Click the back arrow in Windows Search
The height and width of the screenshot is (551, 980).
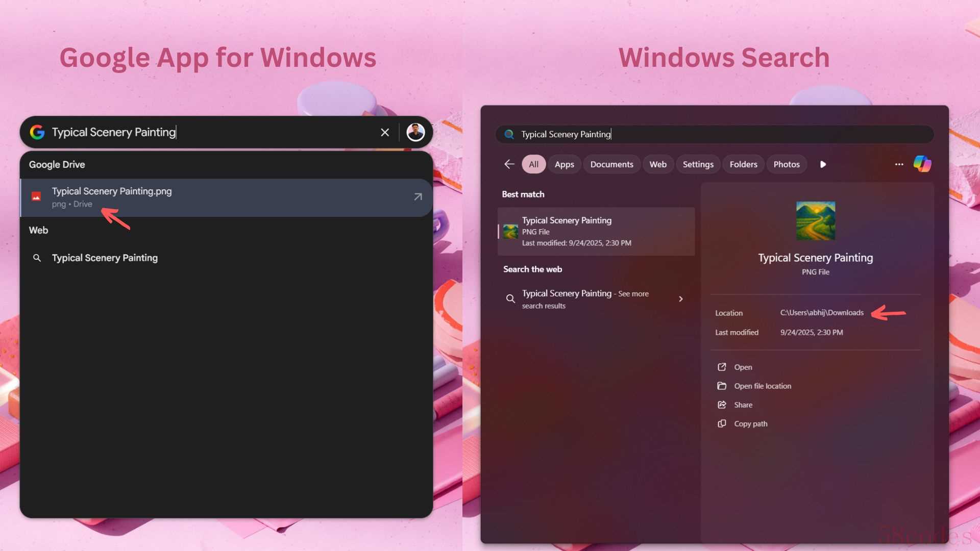509,164
